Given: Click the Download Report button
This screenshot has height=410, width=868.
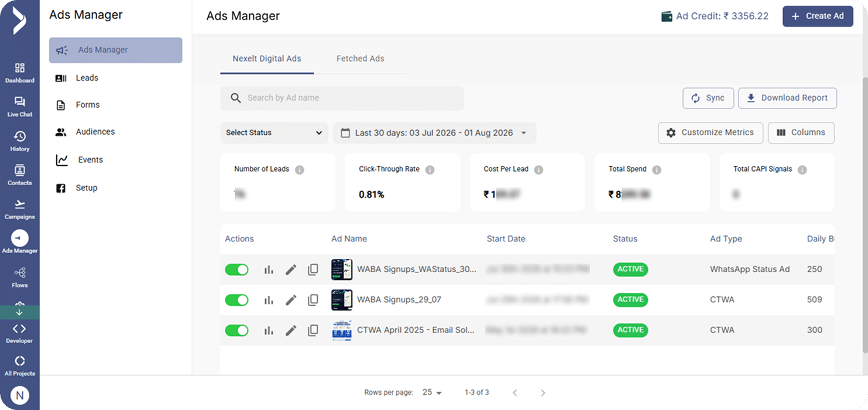Looking at the screenshot, I should [x=787, y=98].
